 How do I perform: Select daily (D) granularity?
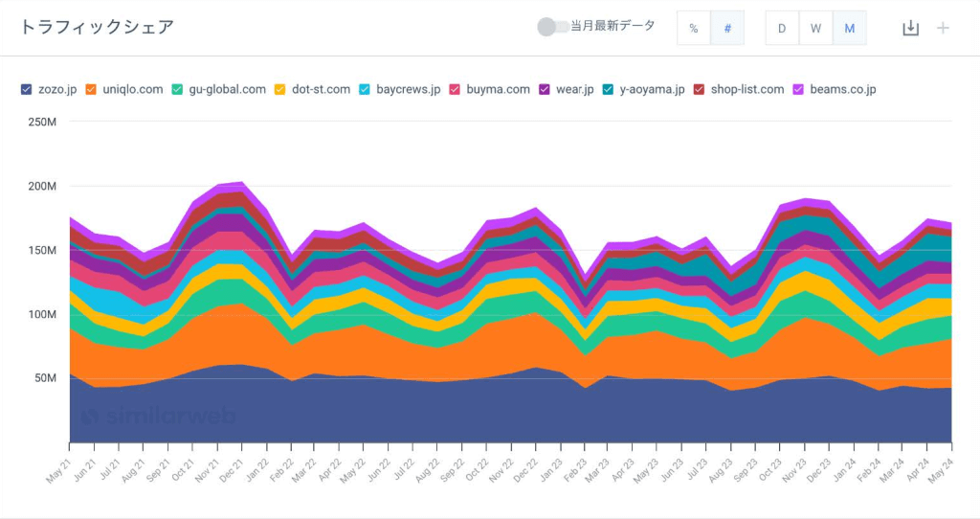point(782,28)
